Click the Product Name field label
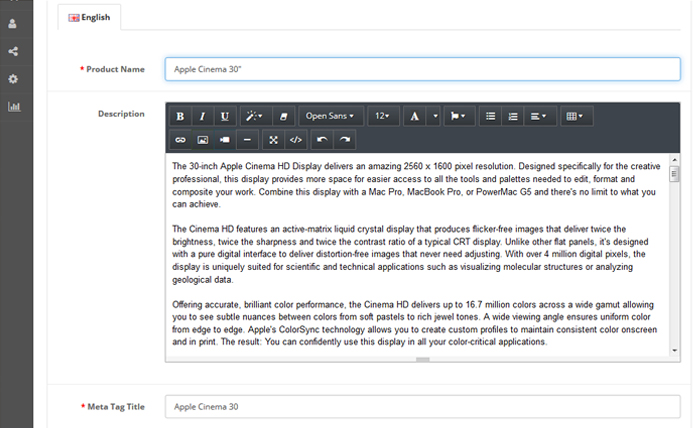 115,69
